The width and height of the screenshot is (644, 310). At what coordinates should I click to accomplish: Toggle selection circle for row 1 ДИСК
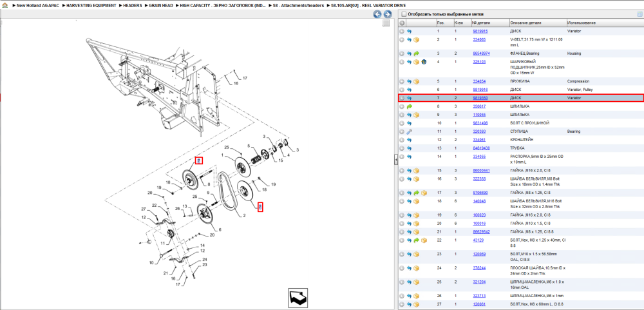(402, 31)
